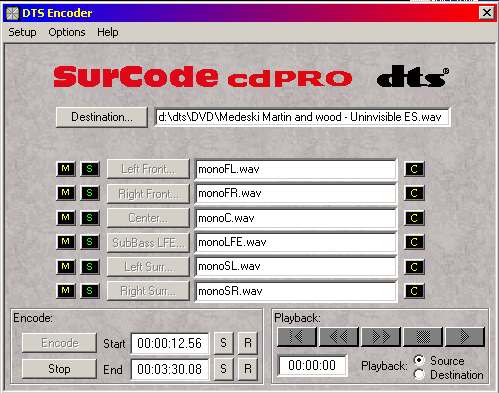Set the Start time with S button
The width and height of the screenshot is (499, 393).
click(223, 343)
